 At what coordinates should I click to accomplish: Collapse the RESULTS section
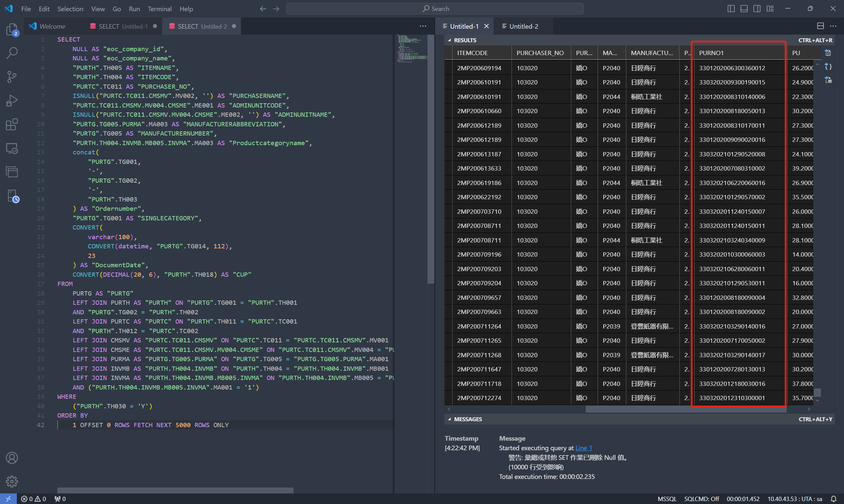(450, 40)
